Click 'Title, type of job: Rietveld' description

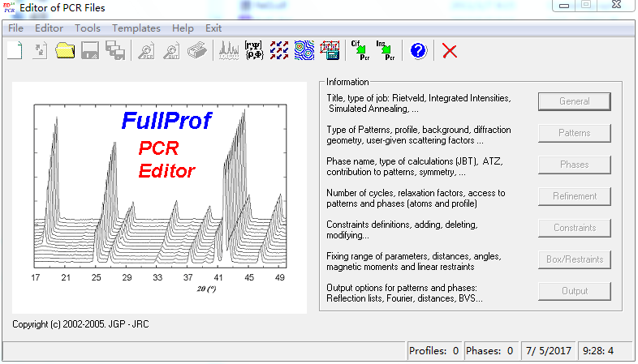pyautogui.click(x=419, y=104)
